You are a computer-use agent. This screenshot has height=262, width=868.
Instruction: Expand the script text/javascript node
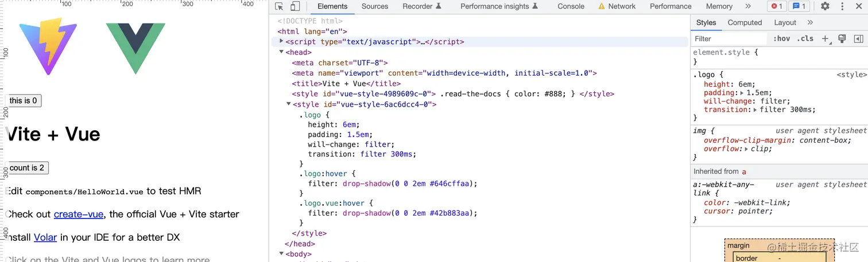(x=281, y=41)
